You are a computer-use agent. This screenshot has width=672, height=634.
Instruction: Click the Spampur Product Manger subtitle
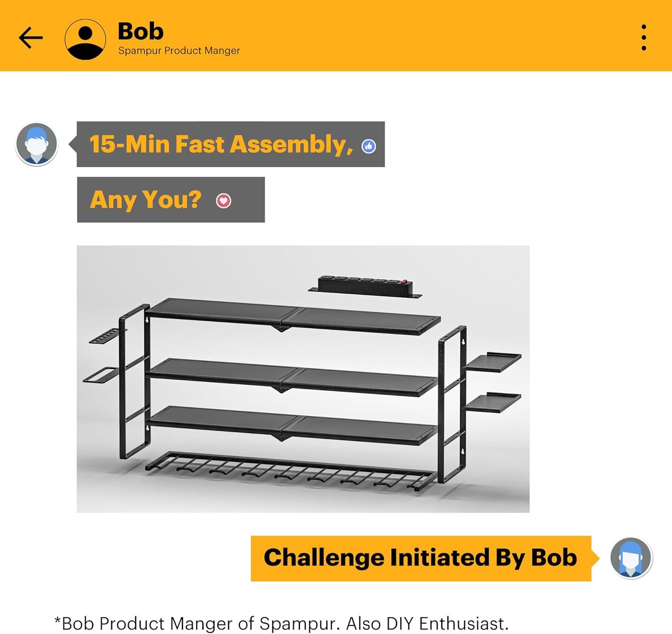point(179,51)
